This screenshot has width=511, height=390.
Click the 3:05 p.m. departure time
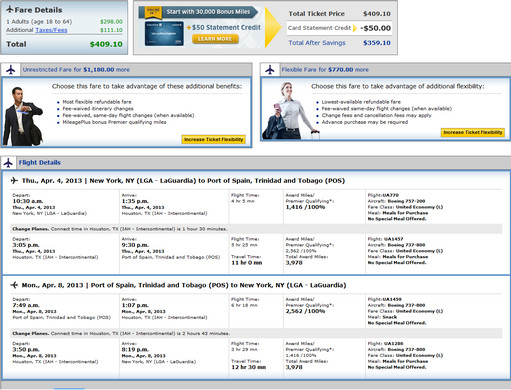pyautogui.click(x=26, y=245)
